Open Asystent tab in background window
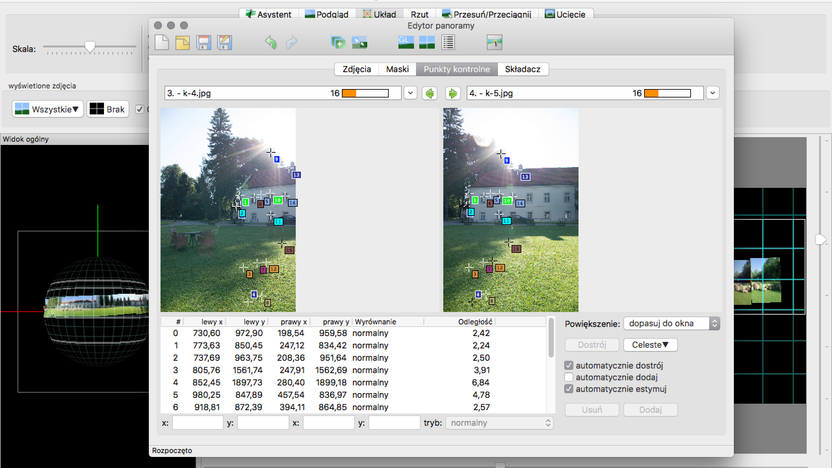 pos(268,14)
